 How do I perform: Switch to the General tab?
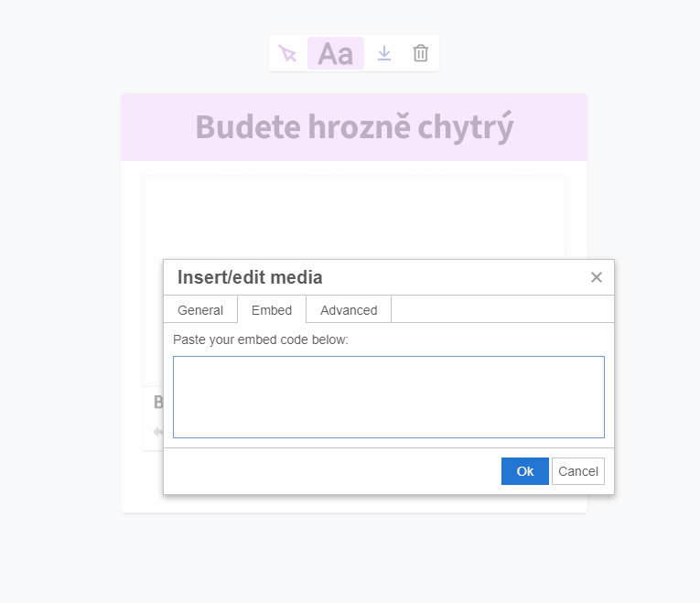pos(200,310)
